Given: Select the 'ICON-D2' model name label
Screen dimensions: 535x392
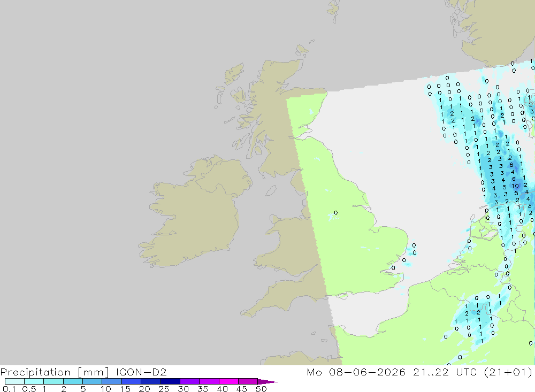Looking at the screenshot, I should [141, 372].
